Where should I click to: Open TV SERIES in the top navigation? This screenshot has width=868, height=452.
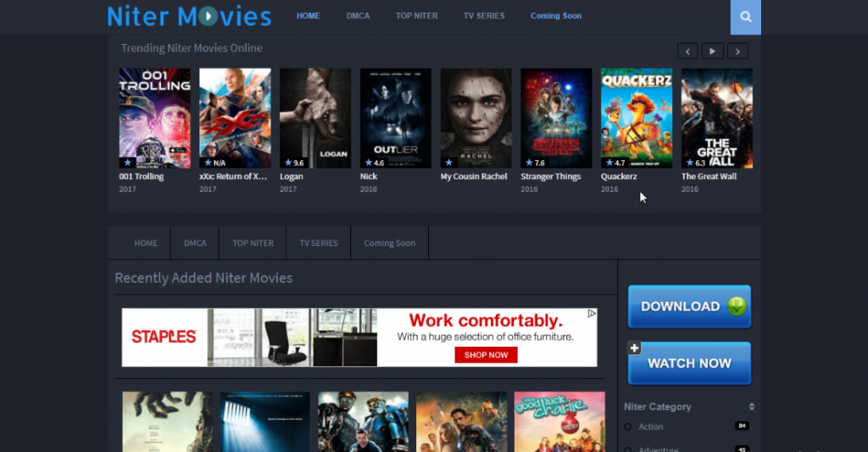coord(484,16)
